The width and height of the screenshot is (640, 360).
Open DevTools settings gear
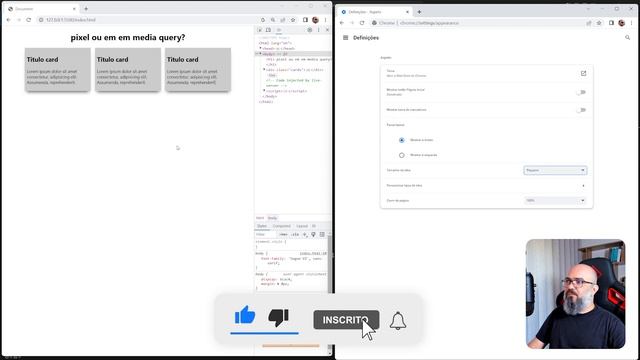(310, 30)
